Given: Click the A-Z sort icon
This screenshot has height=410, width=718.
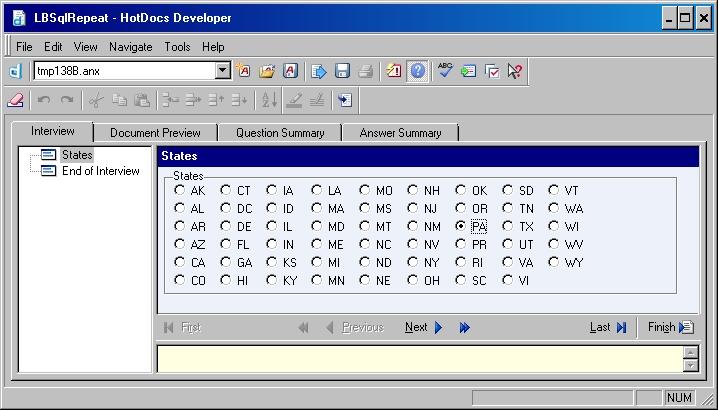Looking at the screenshot, I should coord(269,100).
